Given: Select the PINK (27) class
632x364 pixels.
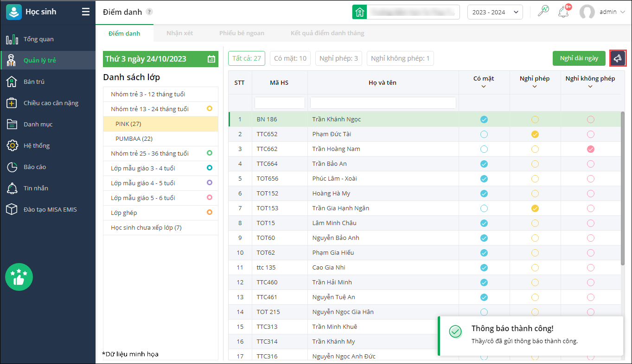Looking at the screenshot, I should click(x=160, y=124).
